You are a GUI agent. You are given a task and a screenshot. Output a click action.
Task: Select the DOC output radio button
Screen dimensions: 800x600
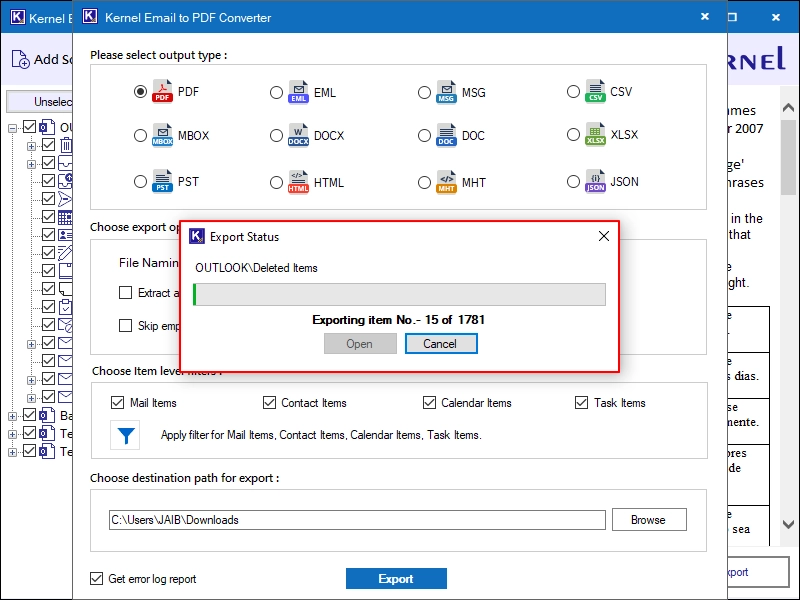coord(424,136)
